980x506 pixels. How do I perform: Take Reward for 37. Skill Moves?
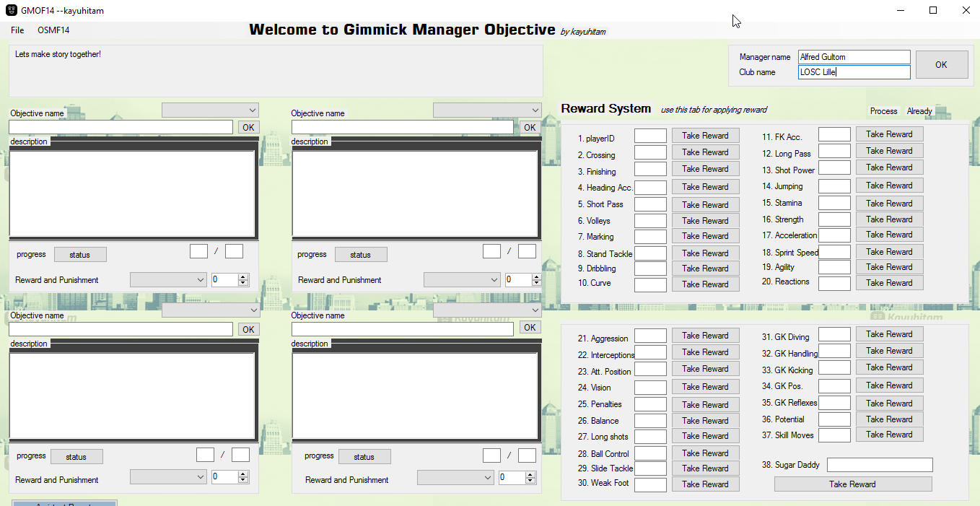[889, 435]
